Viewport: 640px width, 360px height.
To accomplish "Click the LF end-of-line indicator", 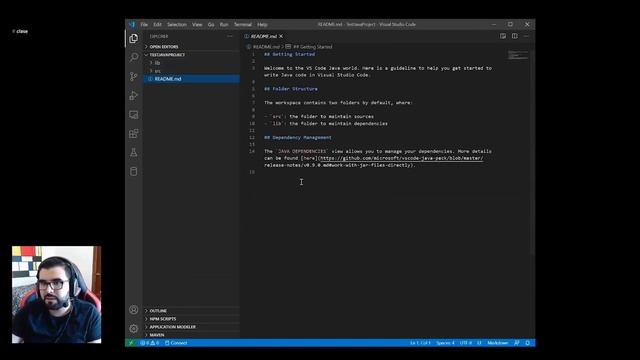I will click(x=479, y=343).
